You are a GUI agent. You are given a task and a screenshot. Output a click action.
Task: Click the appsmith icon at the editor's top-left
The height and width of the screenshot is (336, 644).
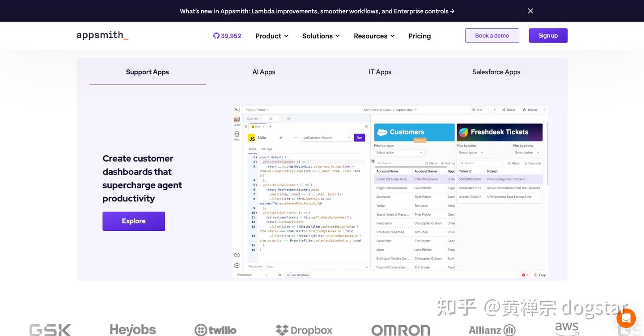tap(237, 110)
